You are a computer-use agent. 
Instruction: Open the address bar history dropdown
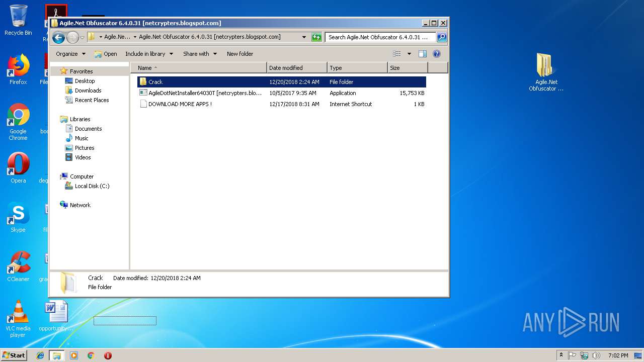[304, 37]
